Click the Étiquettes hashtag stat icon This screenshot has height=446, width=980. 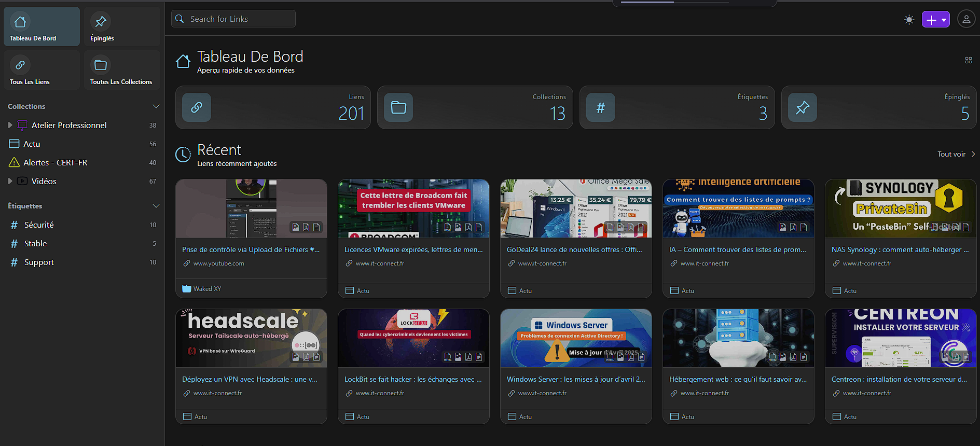(600, 107)
